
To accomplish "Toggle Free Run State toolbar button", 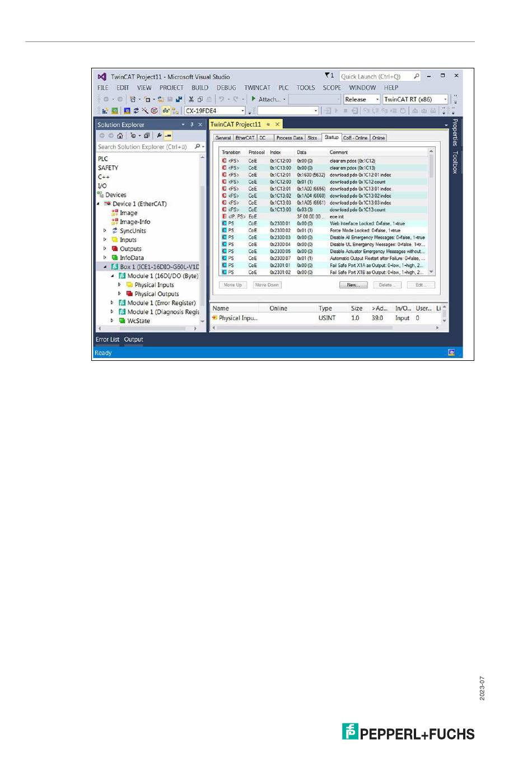I will click(x=154, y=111).
